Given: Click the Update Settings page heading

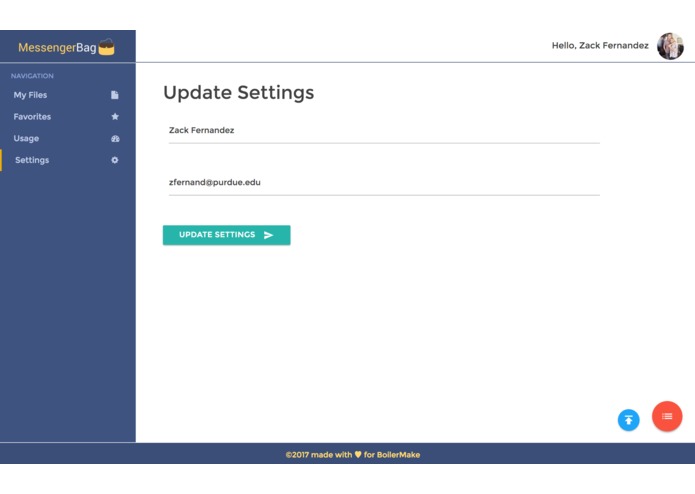Looking at the screenshot, I should click(238, 93).
